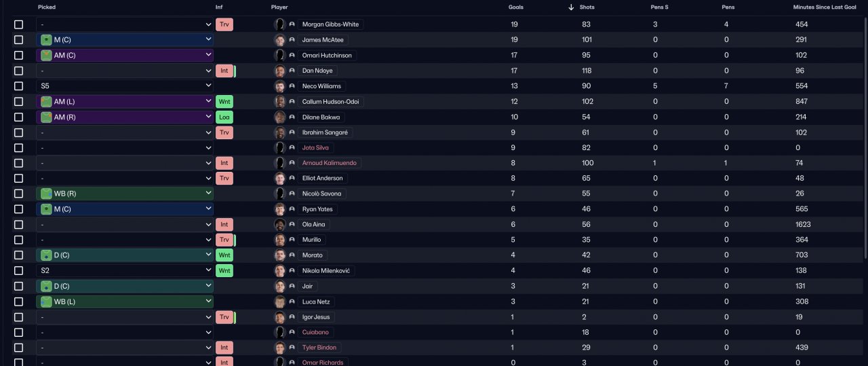Expand the S5 picked dropdown for Neco Williams
Image resolution: width=868 pixels, height=366 pixels.
point(125,86)
